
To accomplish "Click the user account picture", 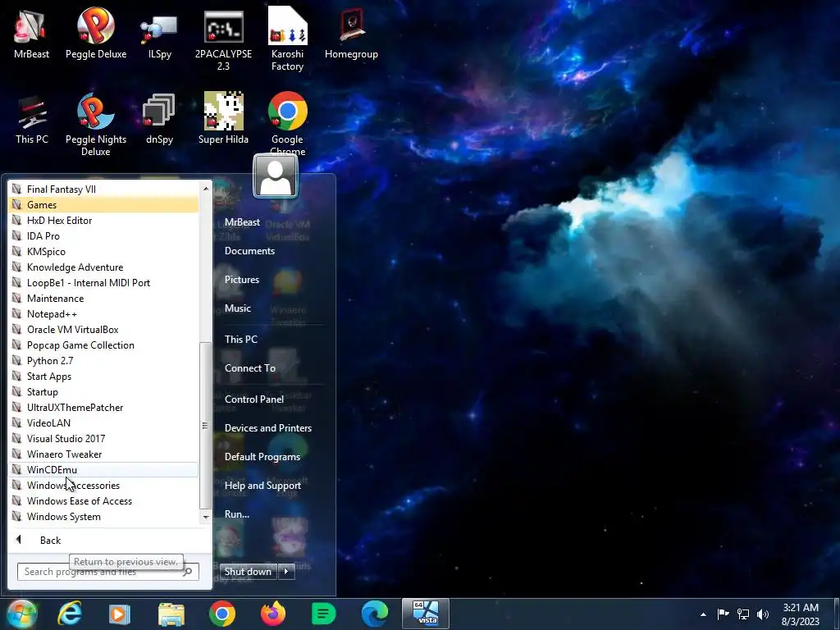I will point(276,176).
